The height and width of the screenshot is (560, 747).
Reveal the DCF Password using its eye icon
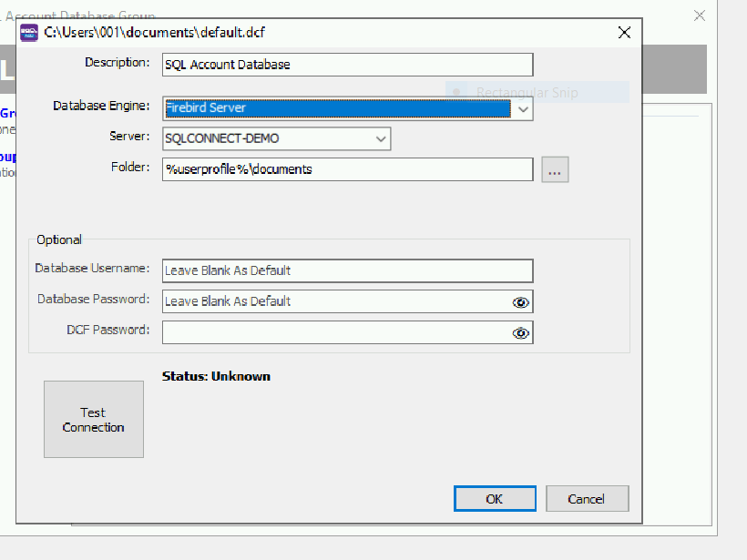point(520,332)
